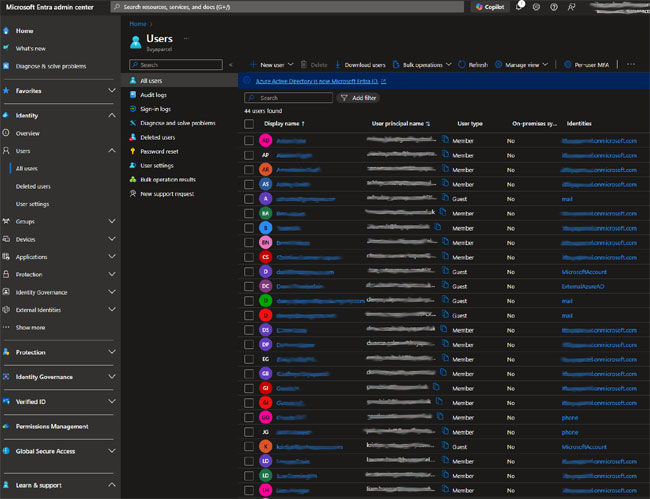Screen dimensions: 650x499
Task: Open Password reset
Action: (159, 151)
